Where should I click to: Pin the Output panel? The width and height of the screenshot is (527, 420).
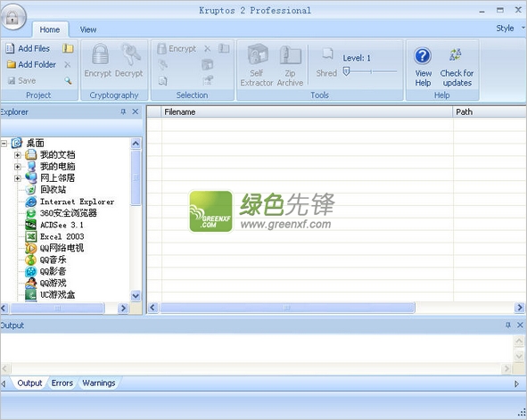coord(508,325)
